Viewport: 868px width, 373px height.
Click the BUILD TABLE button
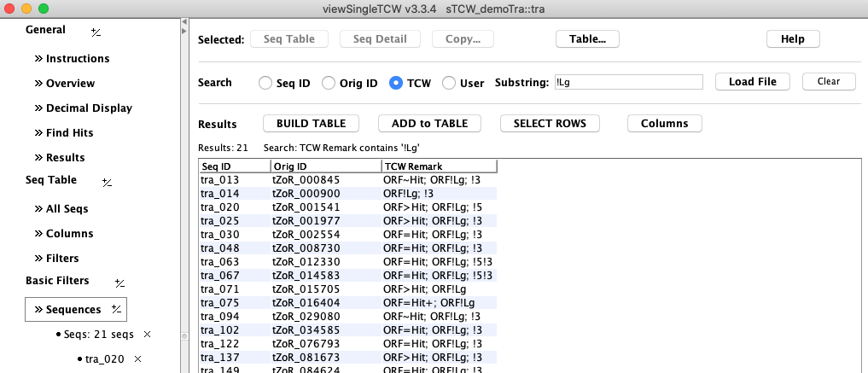point(311,124)
